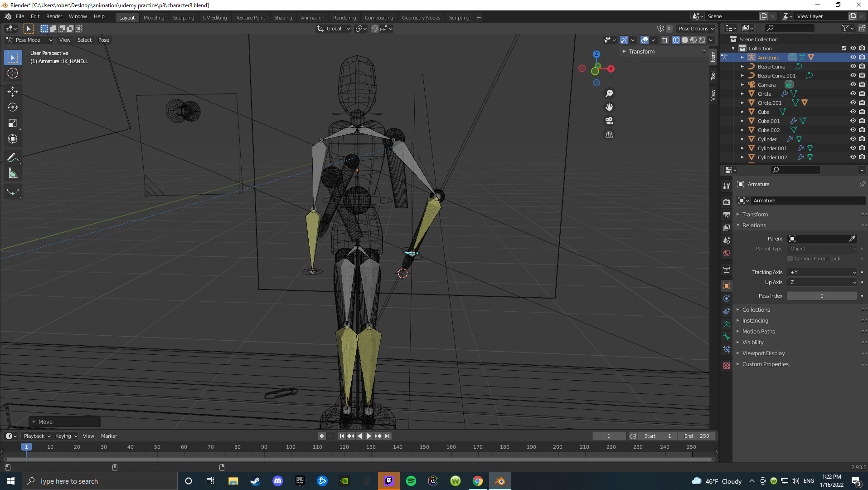
Task: Select the Measure tool
Action: click(13, 174)
